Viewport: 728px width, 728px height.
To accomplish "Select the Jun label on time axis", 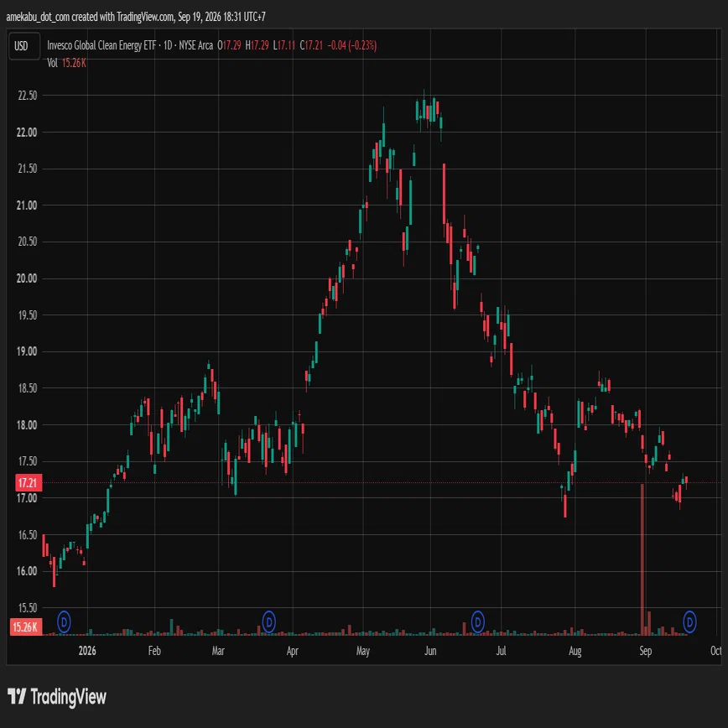I will point(430,651).
